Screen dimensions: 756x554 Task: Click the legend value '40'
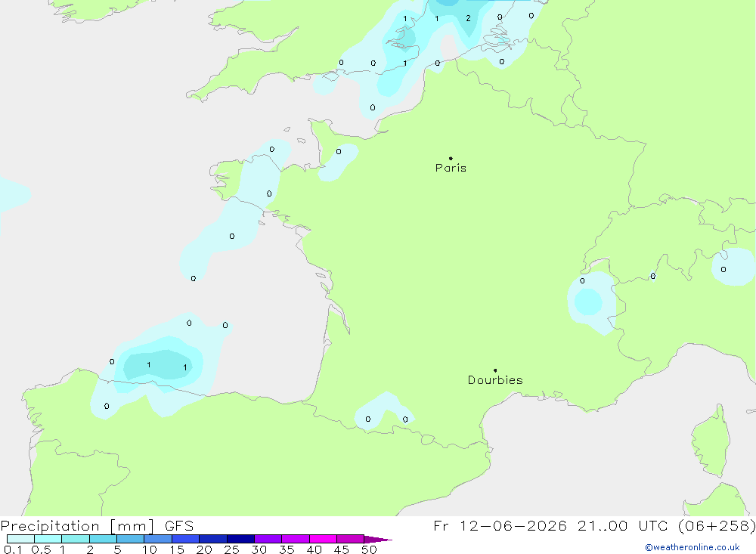pos(314,549)
